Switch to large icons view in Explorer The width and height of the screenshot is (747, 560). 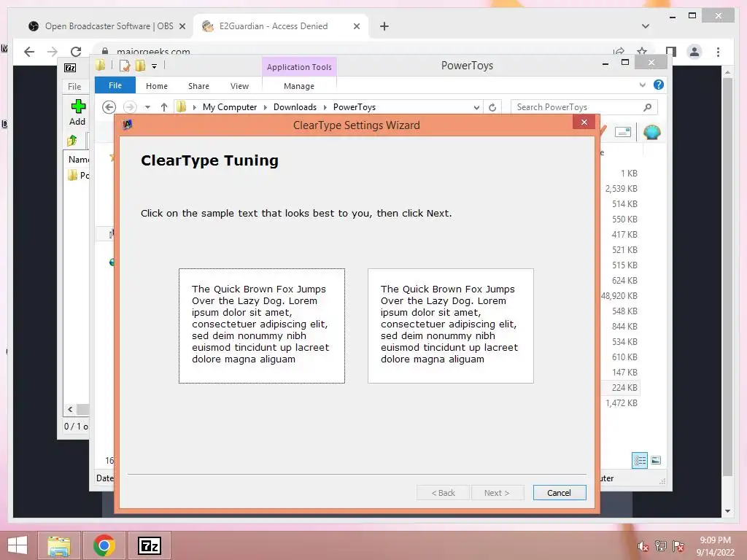tap(656, 460)
